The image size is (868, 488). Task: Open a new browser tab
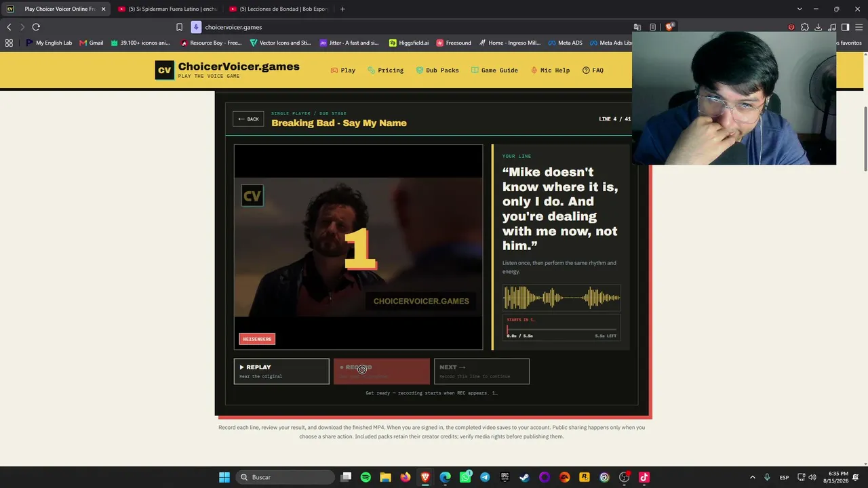click(342, 9)
